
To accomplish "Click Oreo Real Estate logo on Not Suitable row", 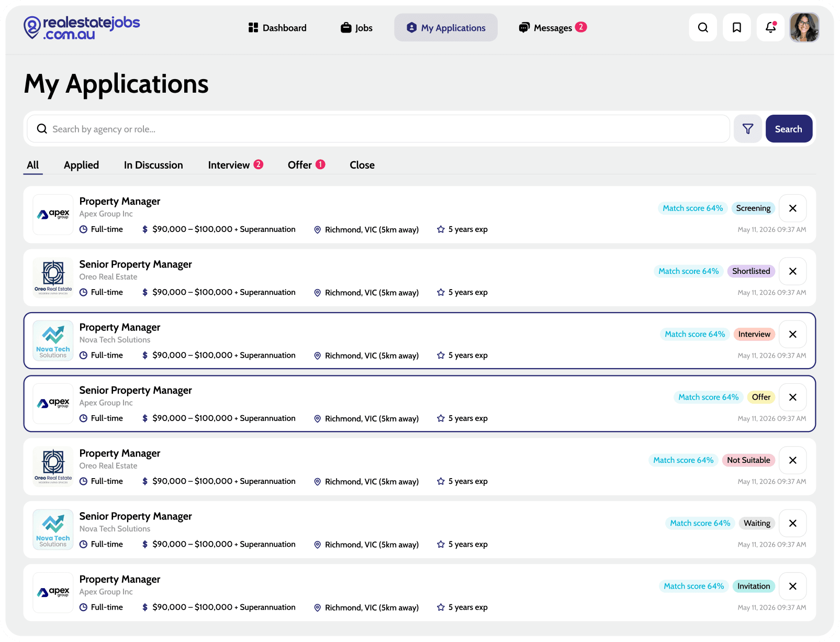I will [x=53, y=467].
